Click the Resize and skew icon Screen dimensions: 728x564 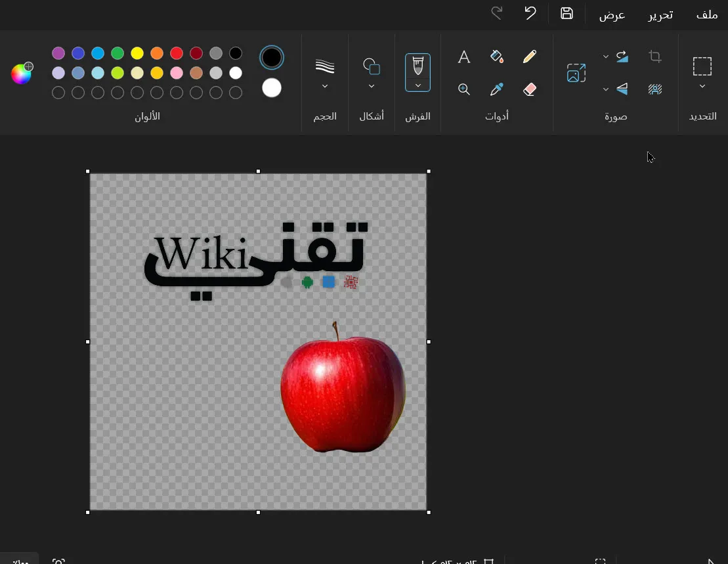pos(576,73)
